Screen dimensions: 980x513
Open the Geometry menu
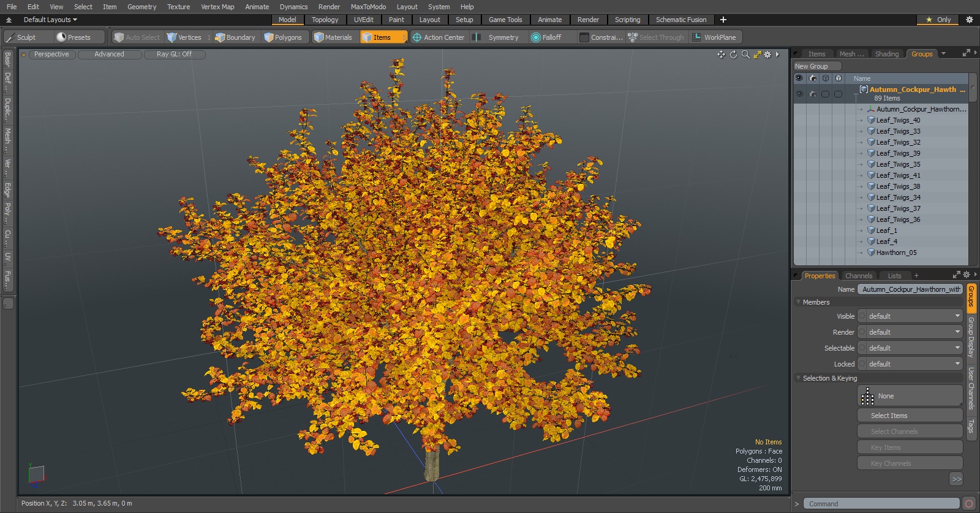coord(141,7)
